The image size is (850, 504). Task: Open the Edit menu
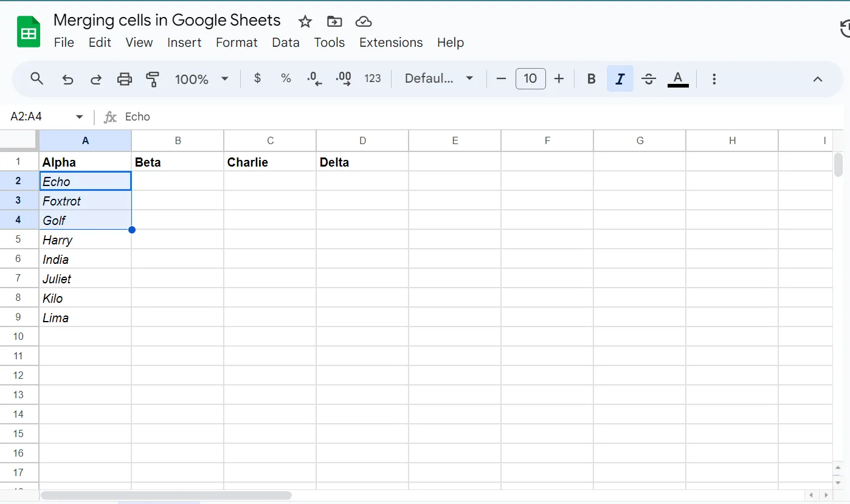[x=100, y=43]
